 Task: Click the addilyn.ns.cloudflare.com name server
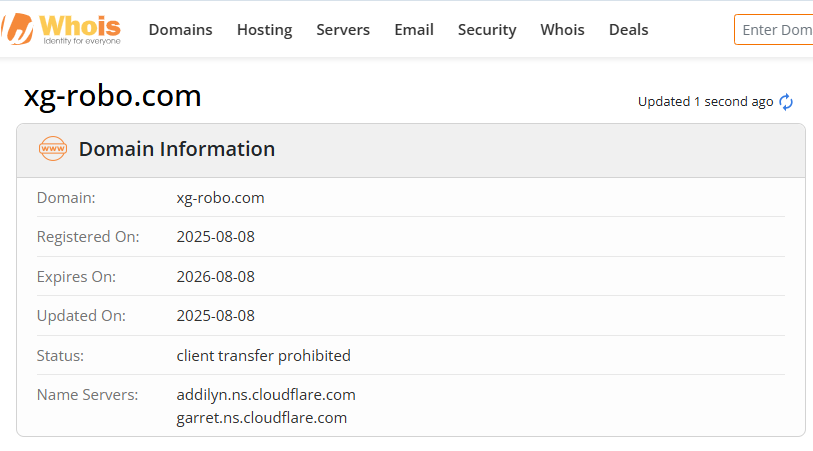point(266,395)
